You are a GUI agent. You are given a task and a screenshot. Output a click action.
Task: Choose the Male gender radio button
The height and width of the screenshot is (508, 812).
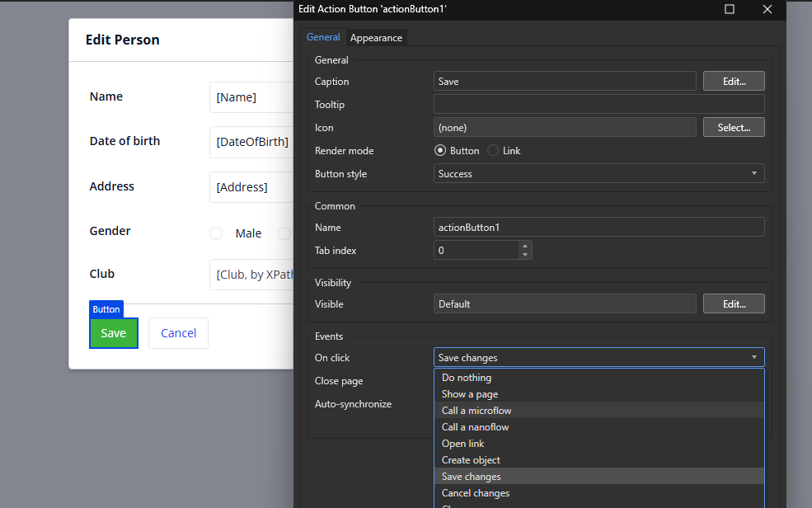pyautogui.click(x=216, y=233)
